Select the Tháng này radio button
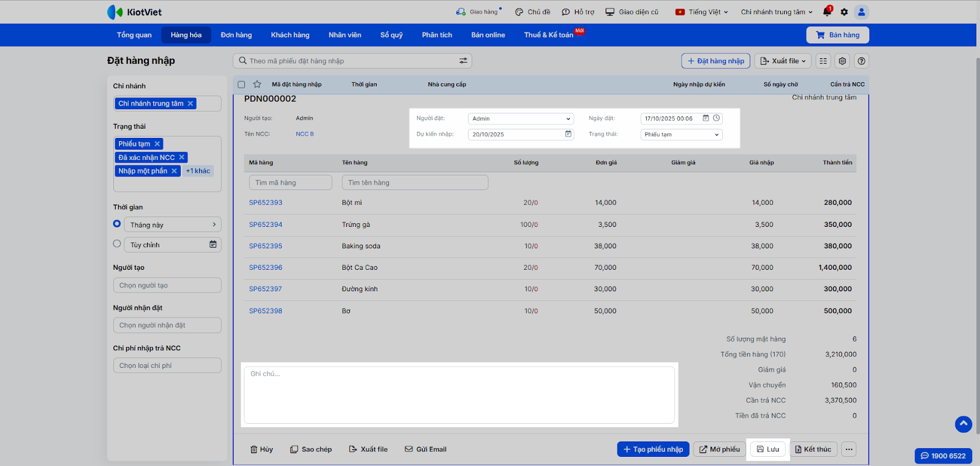This screenshot has width=980, height=466. point(117,224)
